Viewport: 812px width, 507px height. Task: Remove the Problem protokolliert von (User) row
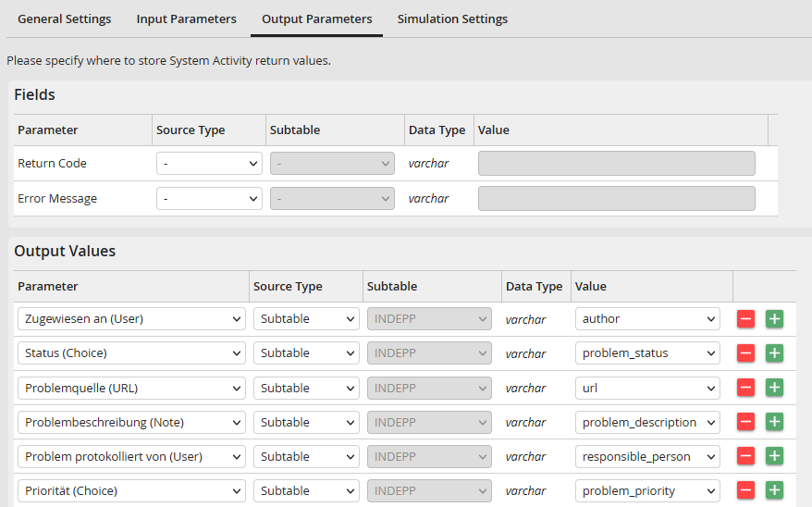coord(745,456)
